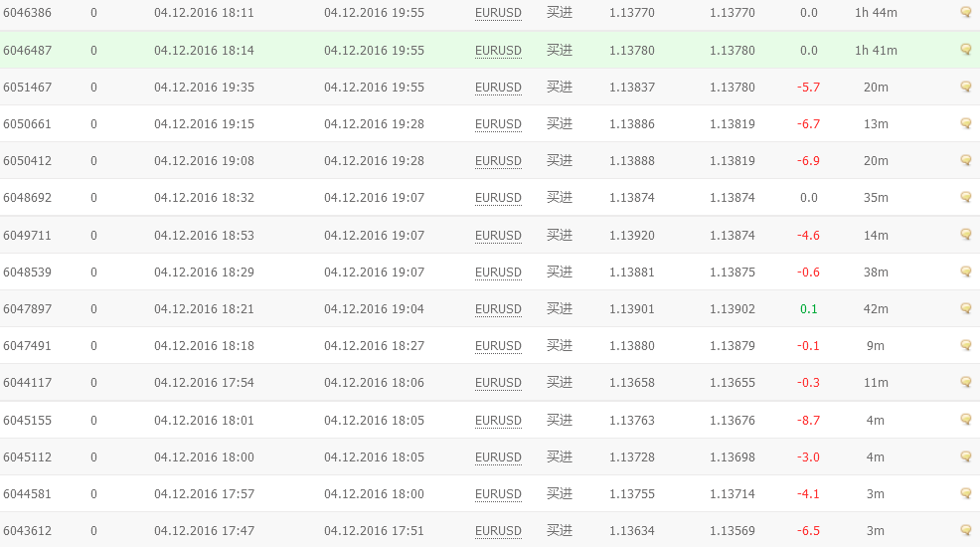The height and width of the screenshot is (547, 980).
Task: Open comment icon for trade 6044117
Action: point(966,382)
